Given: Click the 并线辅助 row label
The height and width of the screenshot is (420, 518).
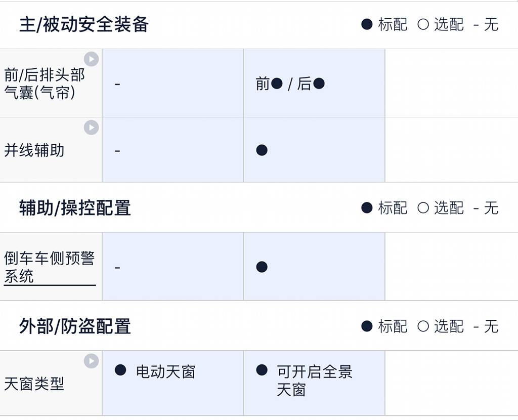Looking at the screenshot, I should pos(34,150).
